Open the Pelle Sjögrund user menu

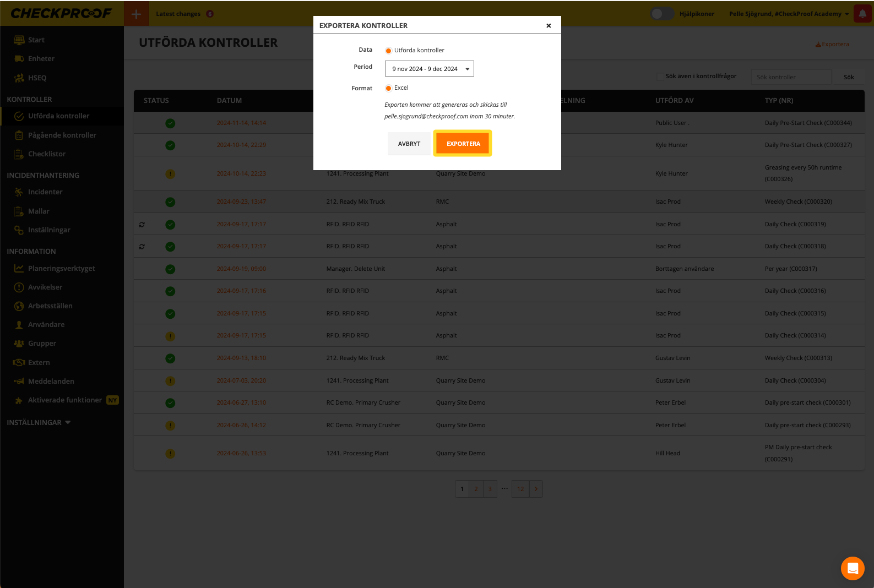(x=788, y=14)
